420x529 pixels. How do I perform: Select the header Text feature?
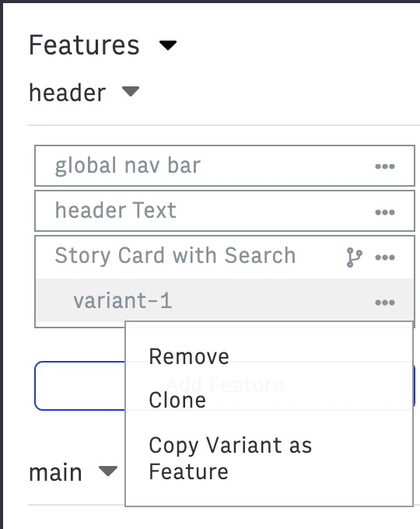[225, 211]
